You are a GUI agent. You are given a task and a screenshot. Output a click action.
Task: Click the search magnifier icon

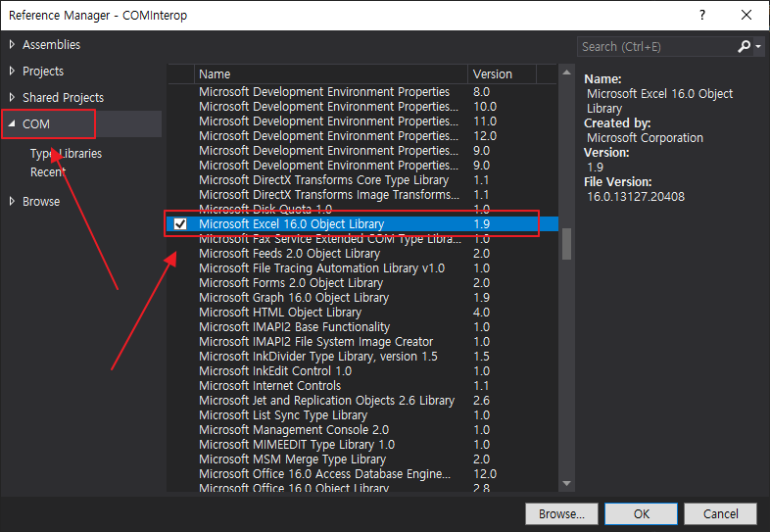pos(744,47)
